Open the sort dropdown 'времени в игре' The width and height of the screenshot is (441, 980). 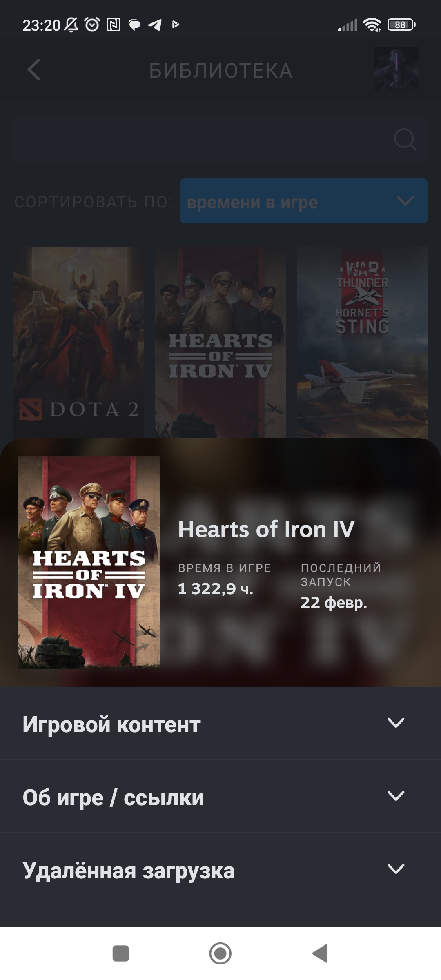[x=303, y=201]
